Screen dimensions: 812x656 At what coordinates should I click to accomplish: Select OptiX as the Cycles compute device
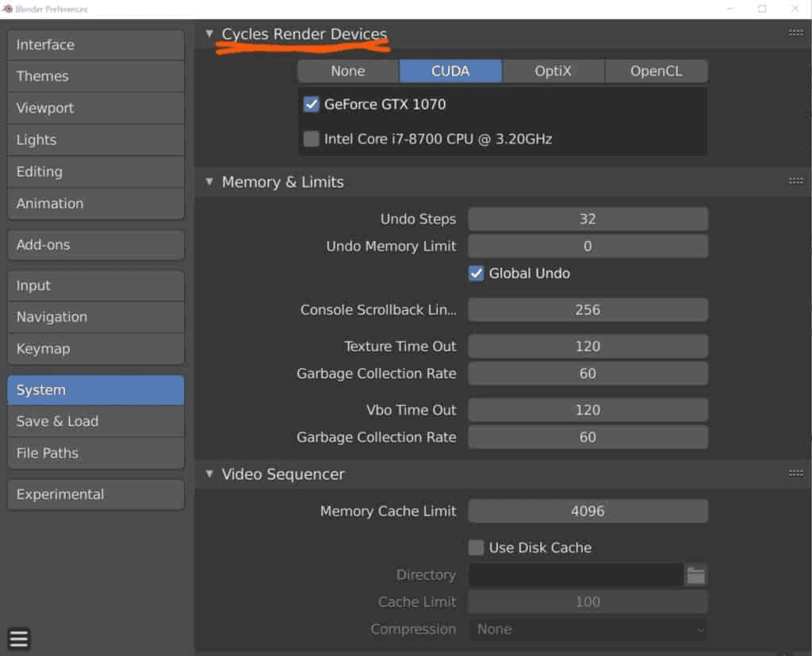tap(553, 71)
